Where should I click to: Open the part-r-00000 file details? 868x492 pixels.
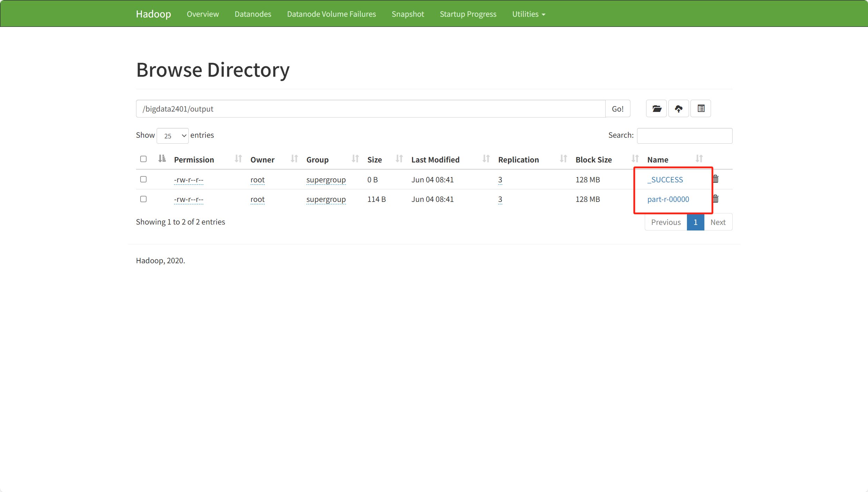668,199
